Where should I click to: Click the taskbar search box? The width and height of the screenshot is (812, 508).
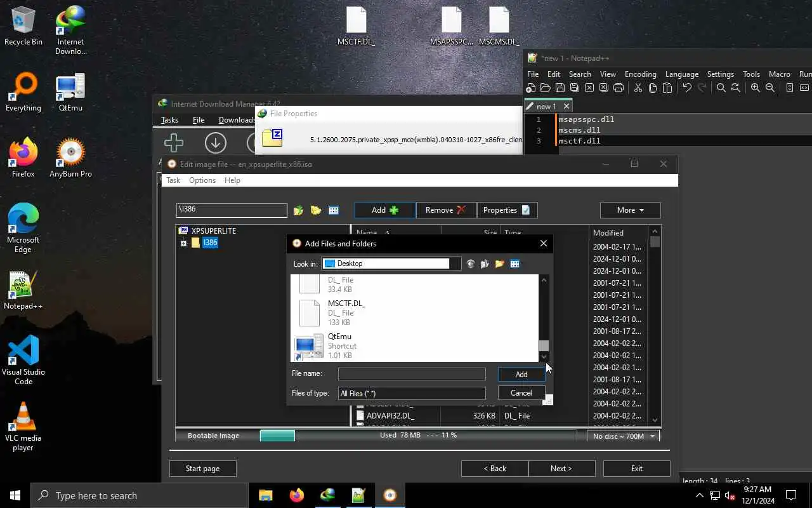point(140,495)
